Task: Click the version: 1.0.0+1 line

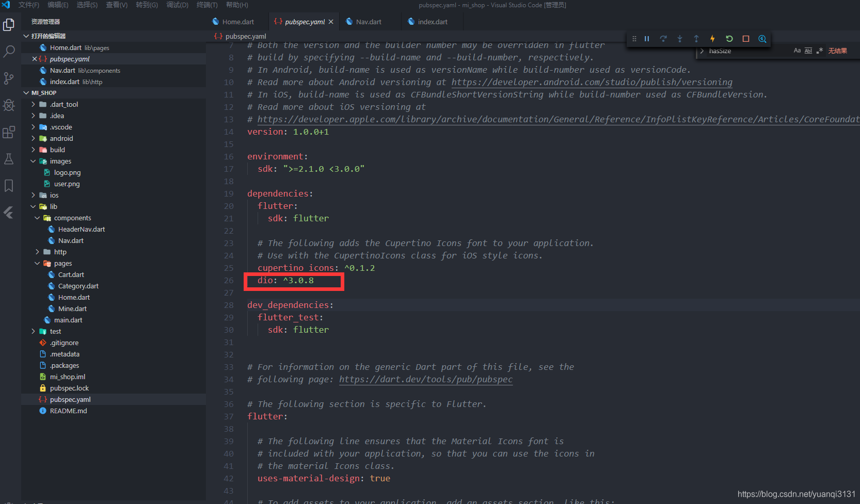Action: click(288, 132)
